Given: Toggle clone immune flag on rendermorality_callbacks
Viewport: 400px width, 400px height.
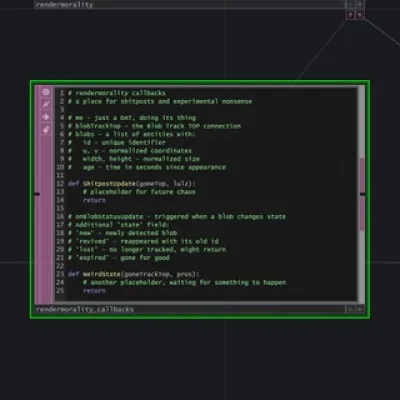Looking at the screenshot, I should [46, 105].
